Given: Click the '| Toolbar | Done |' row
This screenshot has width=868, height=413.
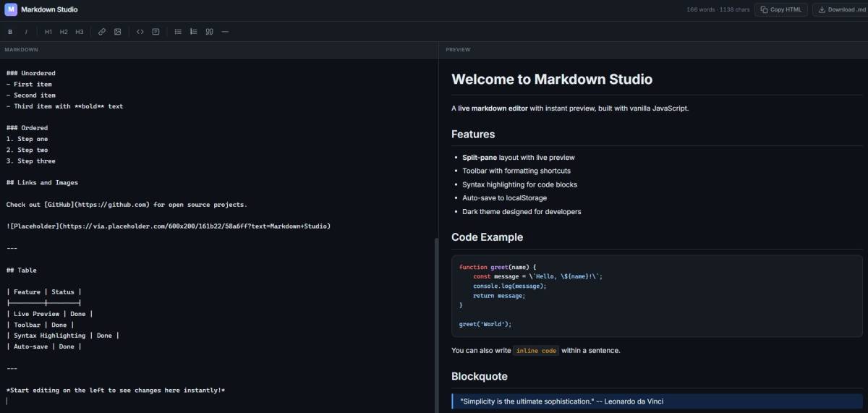Looking at the screenshot, I should (41, 325).
